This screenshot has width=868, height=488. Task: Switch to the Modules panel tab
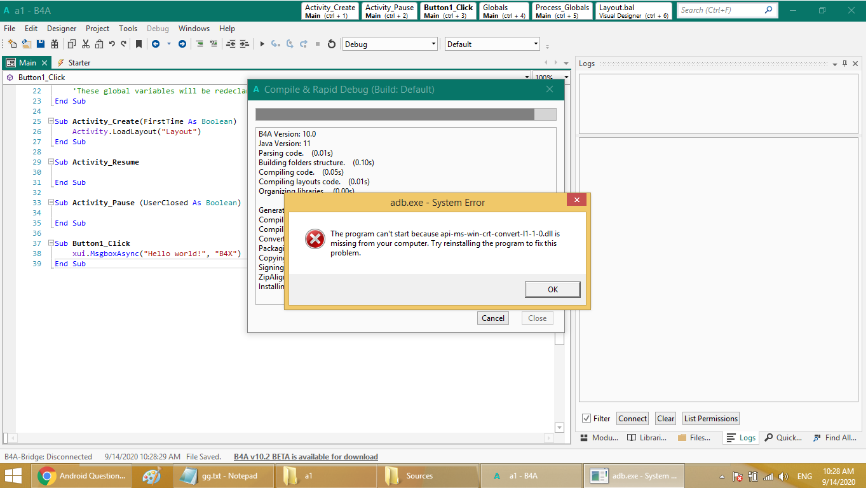[599, 438]
